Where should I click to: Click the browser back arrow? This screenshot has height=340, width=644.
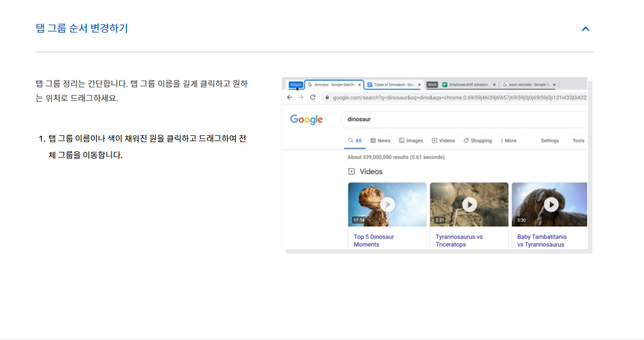pos(290,97)
